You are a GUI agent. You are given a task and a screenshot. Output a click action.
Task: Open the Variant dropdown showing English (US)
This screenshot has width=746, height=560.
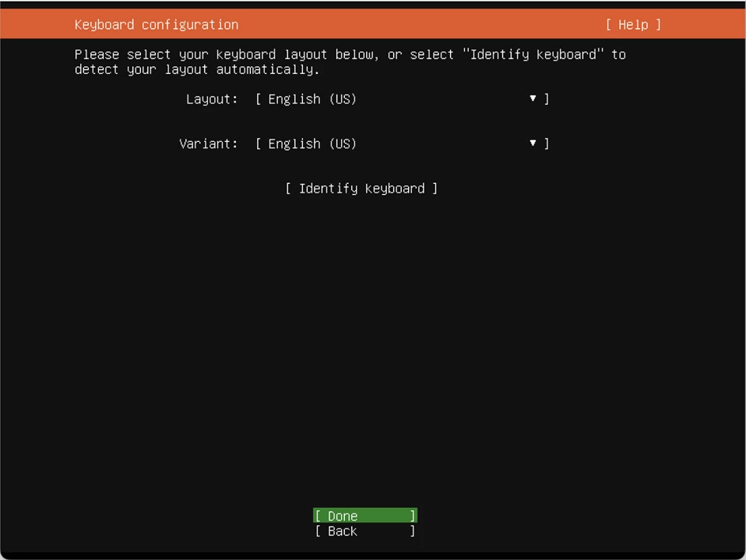point(402,143)
